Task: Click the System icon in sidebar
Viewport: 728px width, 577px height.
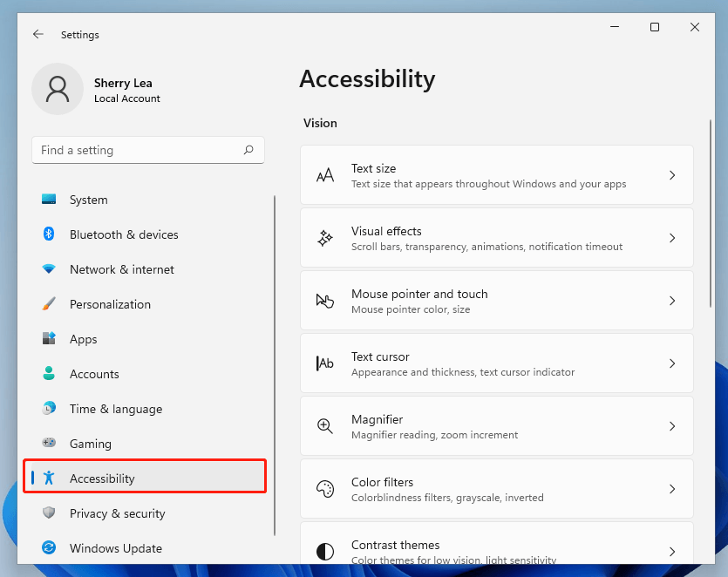Action: 50,200
